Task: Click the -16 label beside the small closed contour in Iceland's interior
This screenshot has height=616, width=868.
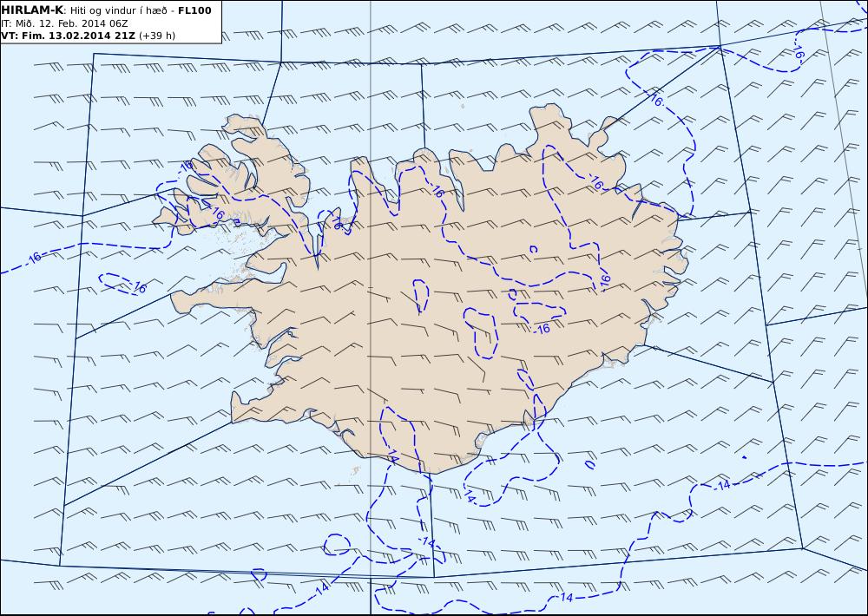Action: (x=542, y=329)
